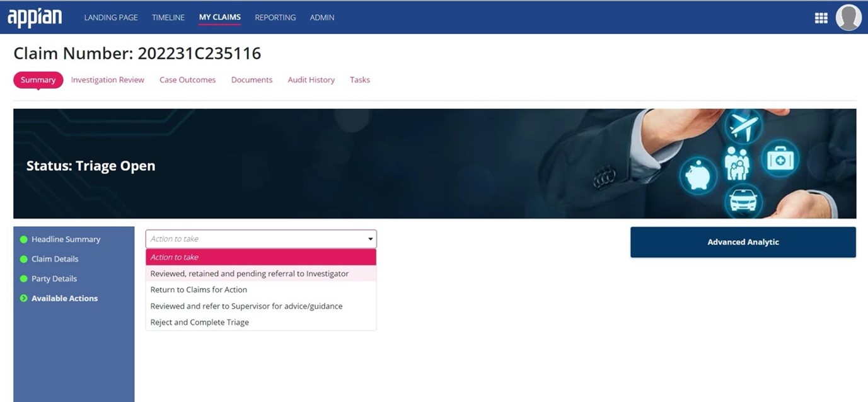This screenshot has height=402, width=868.
Task: Open the Landing Page link
Action: coord(111,18)
